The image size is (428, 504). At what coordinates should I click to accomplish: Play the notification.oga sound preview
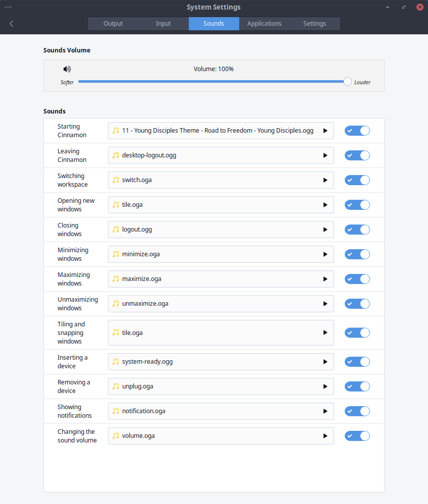(x=325, y=411)
